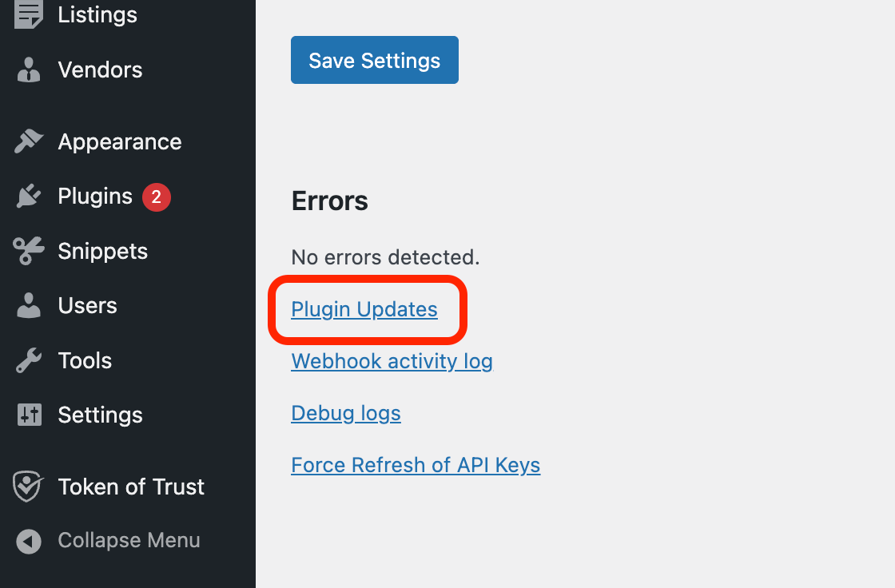Click the Snippets scissors icon

click(29, 252)
